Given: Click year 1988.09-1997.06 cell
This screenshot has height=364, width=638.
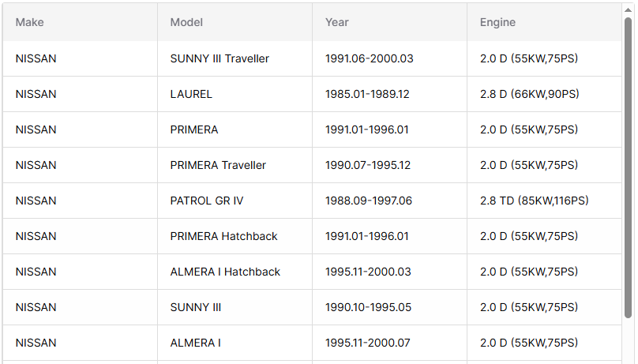Looking at the screenshot, I should pos(369,201).
